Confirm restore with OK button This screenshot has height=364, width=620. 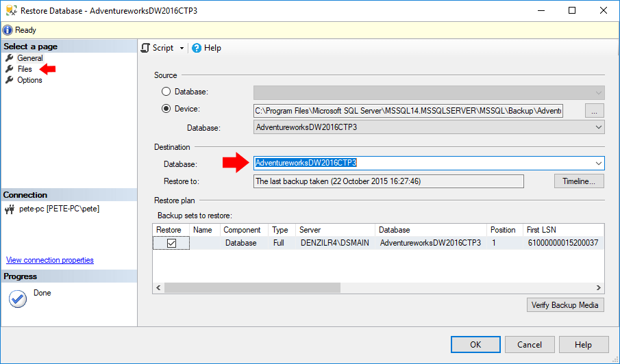pyautogui.click(x=475, y=345)
